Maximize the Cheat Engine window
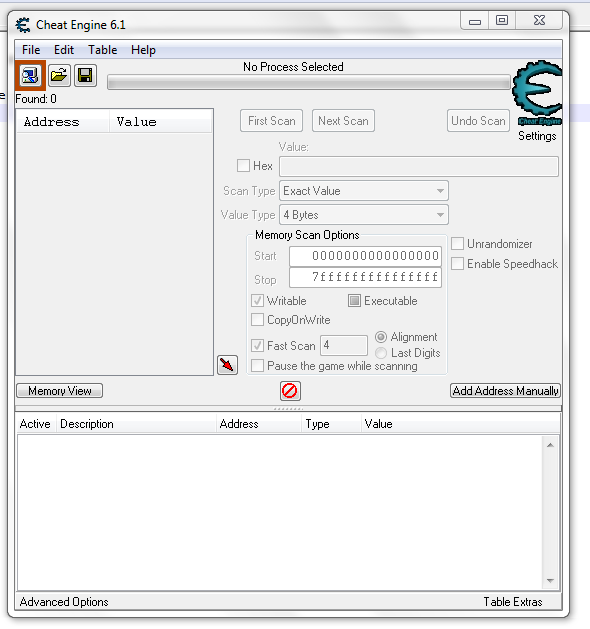590x629 pixels. pyautogui.click(x=502, y=21)
